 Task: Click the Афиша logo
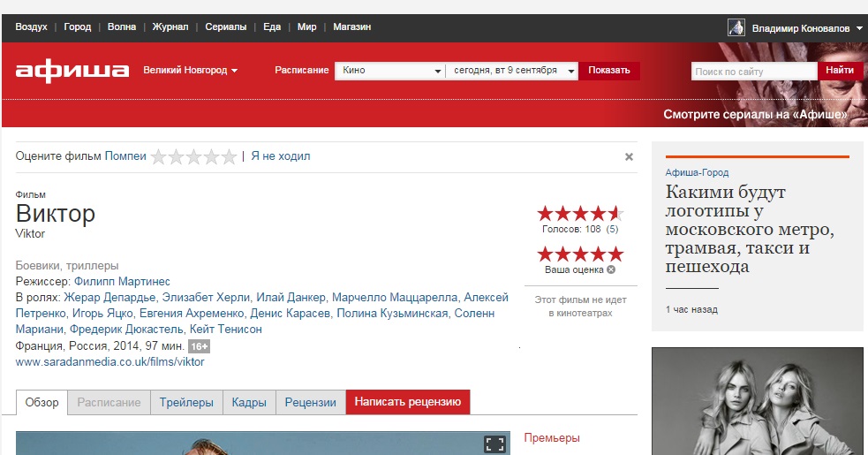coord(72,71)
